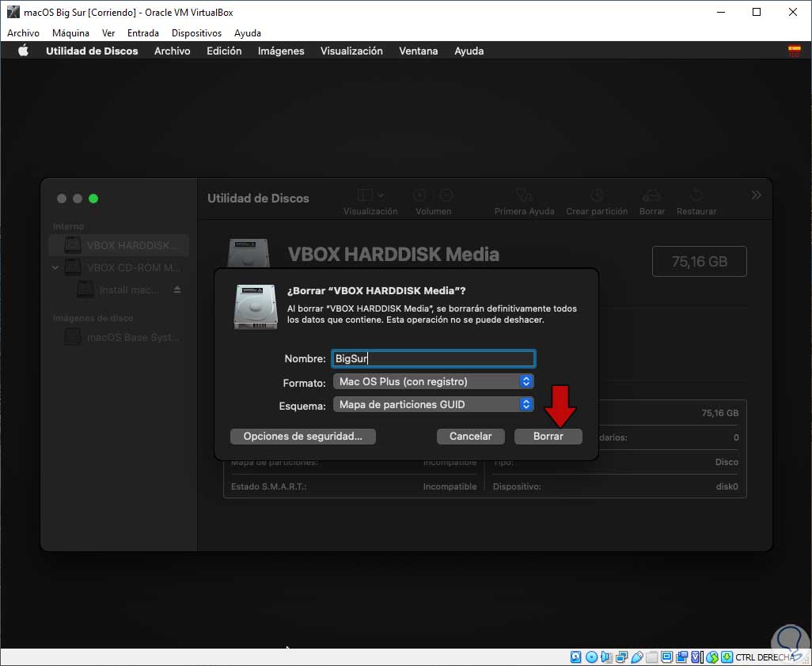Click the add volume plus icon

[419, 195]
